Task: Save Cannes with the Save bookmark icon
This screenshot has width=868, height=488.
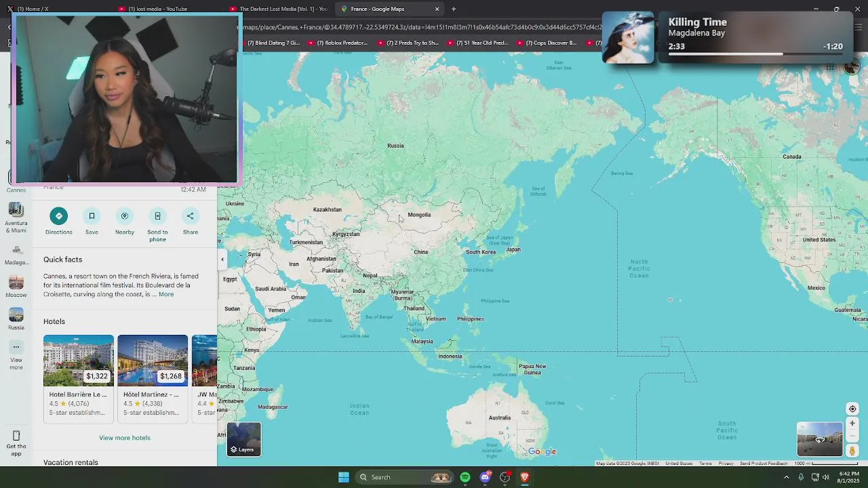Action: pos(92,216)
